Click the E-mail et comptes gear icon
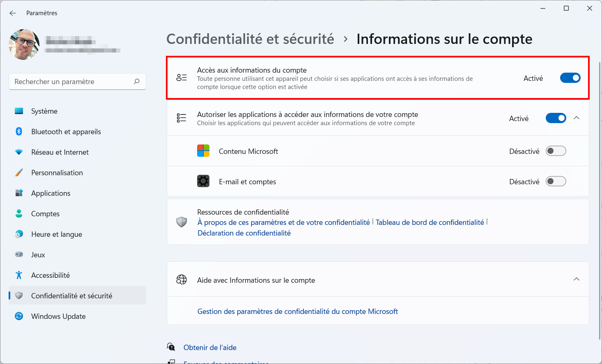Viewport: 602px width, 364px height. [203, 181]
